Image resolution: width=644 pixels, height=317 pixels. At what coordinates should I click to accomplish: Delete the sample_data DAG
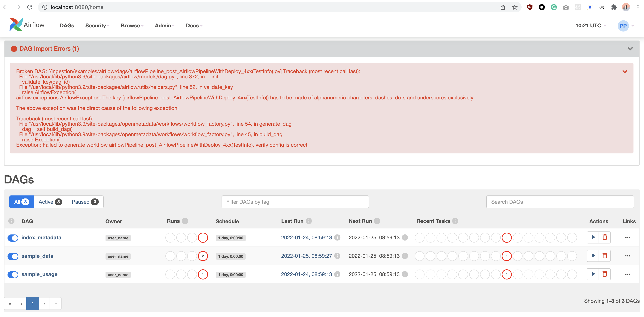click(x=605, y=256)
